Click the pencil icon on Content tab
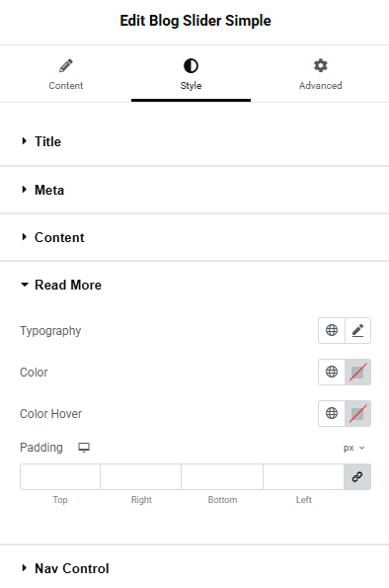Screen dimensions: 389x588 pos(66,66)
